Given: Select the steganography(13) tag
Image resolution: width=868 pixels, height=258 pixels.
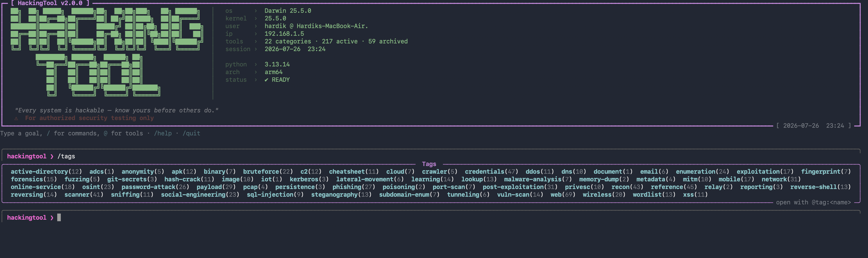Looking at the screenshot, I should tap(341, 195).
